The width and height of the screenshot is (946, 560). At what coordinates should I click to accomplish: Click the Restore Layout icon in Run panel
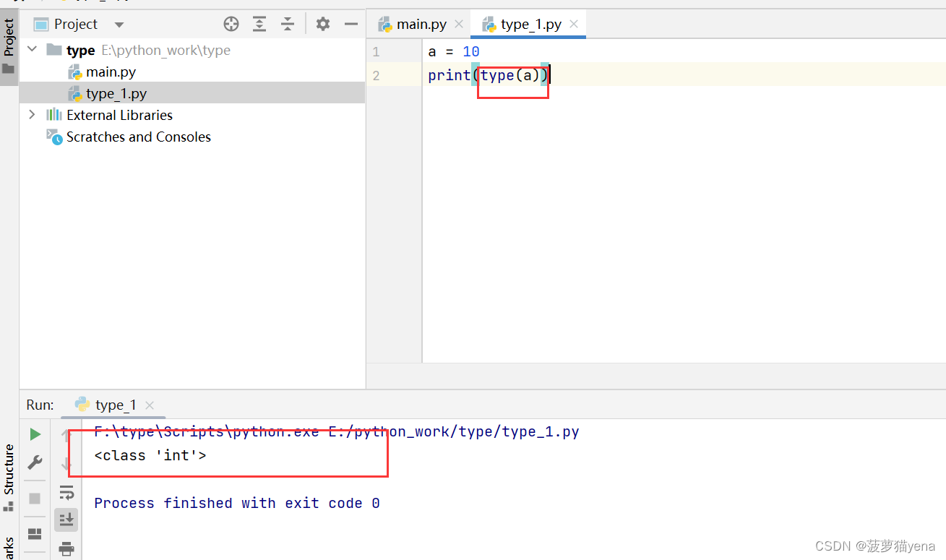35,534
